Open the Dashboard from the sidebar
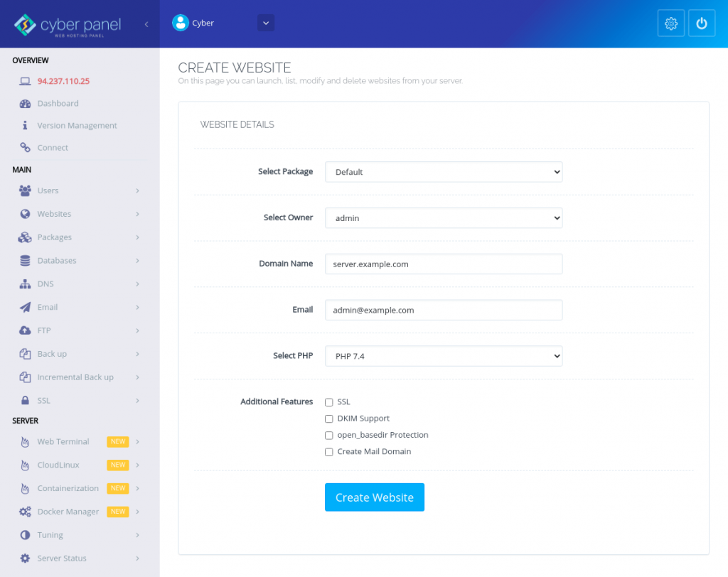The height and width of the screenshot is (577, 728). 56,103
